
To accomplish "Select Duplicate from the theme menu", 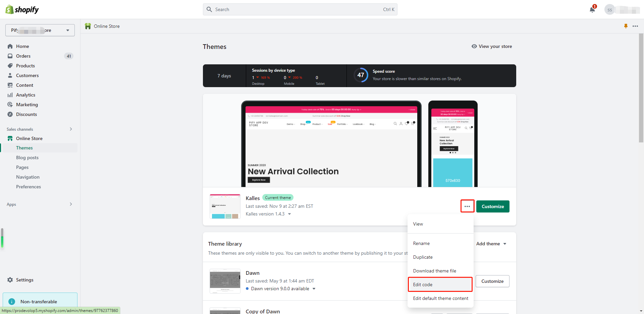I will (x=440, y=257).
